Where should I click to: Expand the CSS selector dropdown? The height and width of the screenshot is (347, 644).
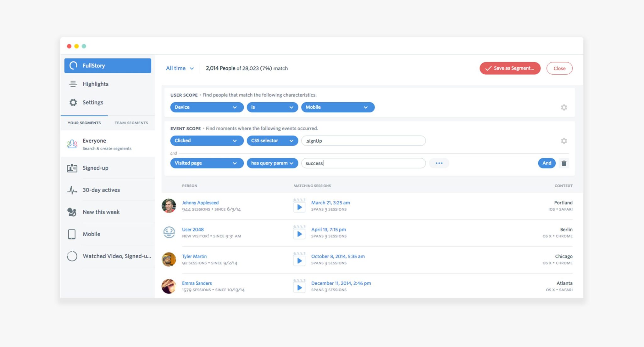[272, 141]
